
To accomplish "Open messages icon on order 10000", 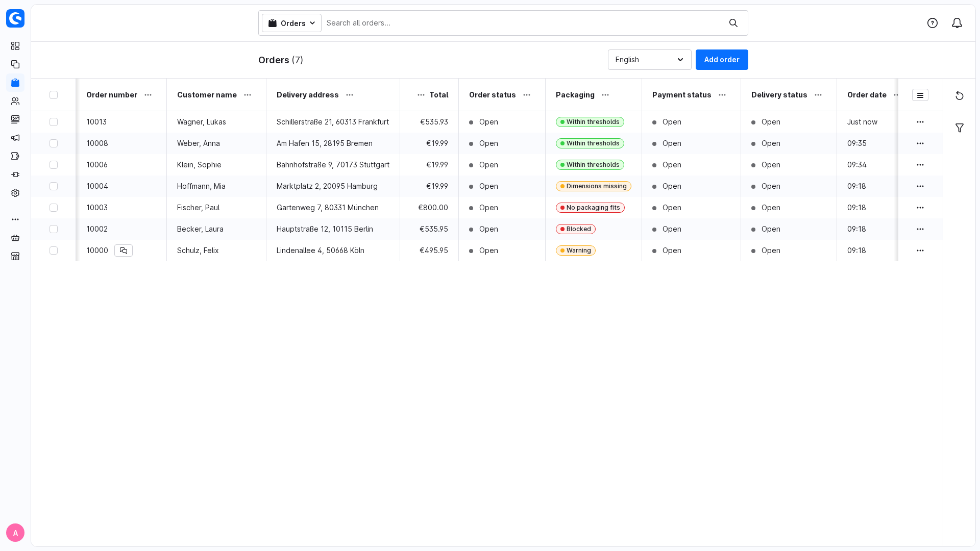I will [124, 251].
